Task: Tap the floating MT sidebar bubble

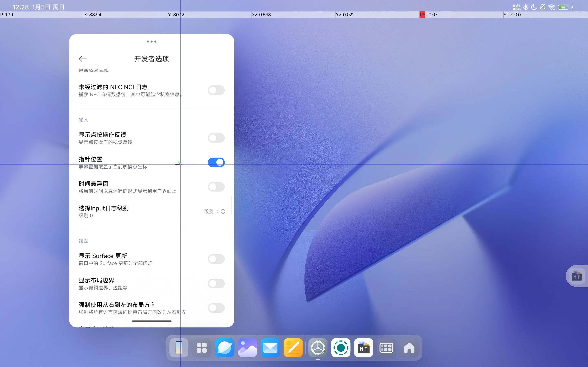Action: click(577, 276)
